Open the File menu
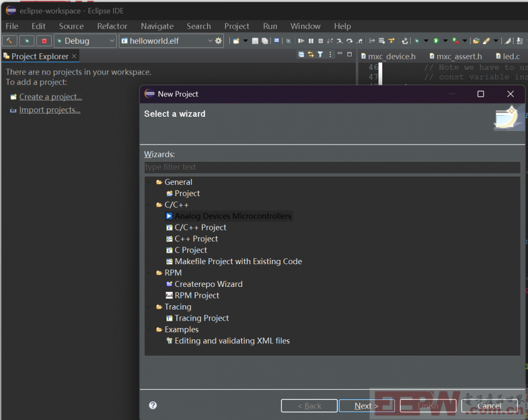The image size is (528, 420). [12, 26]
